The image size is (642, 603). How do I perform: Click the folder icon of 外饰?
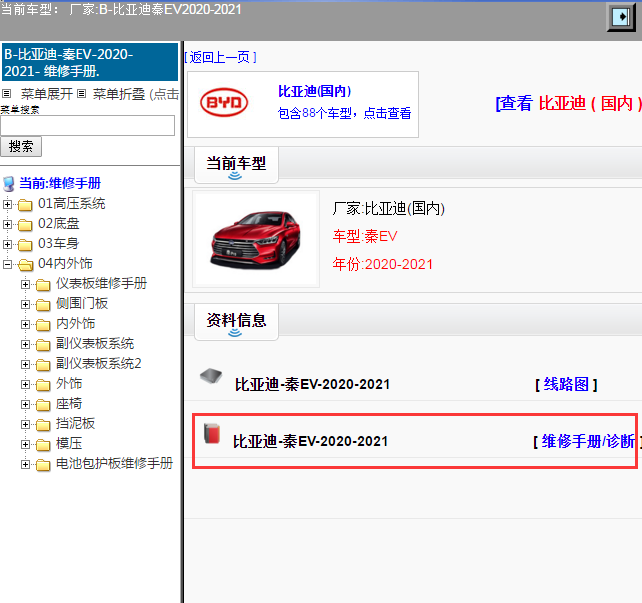tap(43, 385)
